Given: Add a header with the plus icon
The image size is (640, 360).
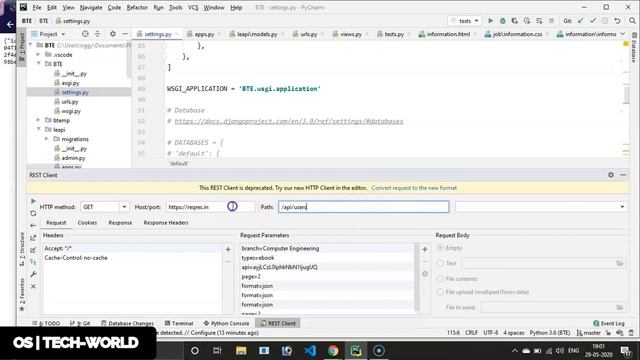Looking at the screenshot, I should point(228,249).
